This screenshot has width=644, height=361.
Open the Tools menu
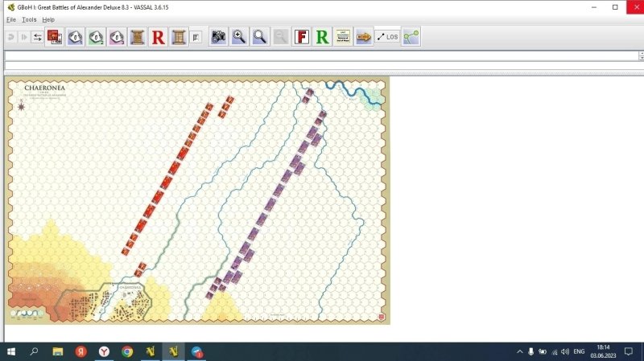(x=29, y=19)
